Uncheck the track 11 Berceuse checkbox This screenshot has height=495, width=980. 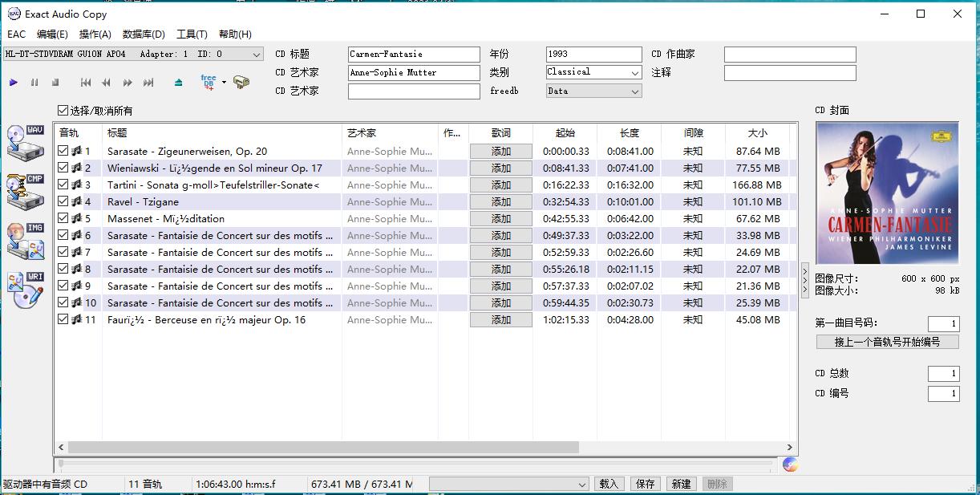pos(63,319)
